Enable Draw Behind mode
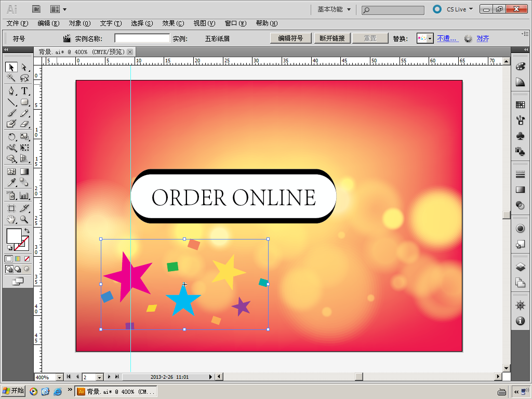The image size is (532, 399). point(18,269)
